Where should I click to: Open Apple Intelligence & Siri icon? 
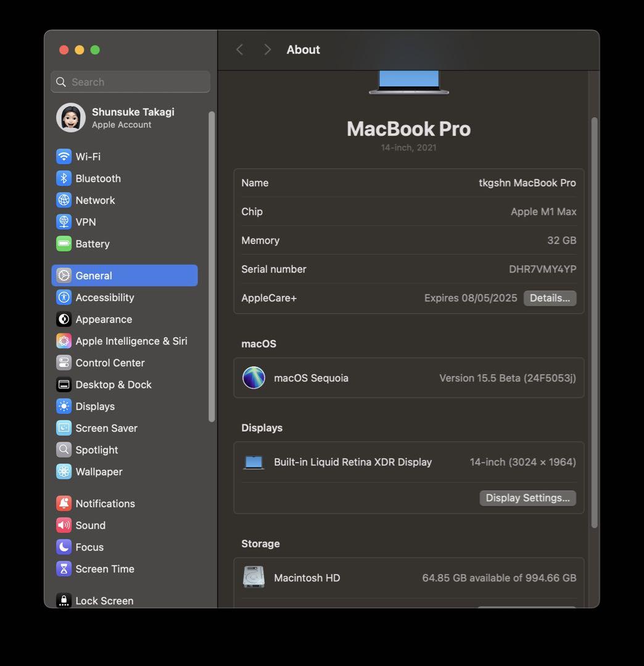tap(64, 341)
